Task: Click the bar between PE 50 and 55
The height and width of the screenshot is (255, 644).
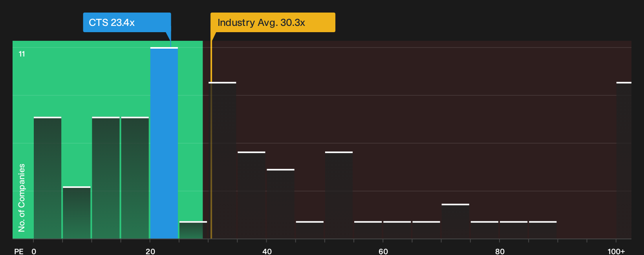Action: point(339,195)
